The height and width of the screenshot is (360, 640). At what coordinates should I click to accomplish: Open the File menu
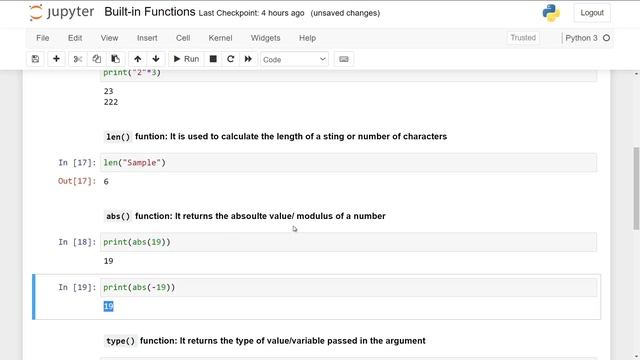click(42, 38)
